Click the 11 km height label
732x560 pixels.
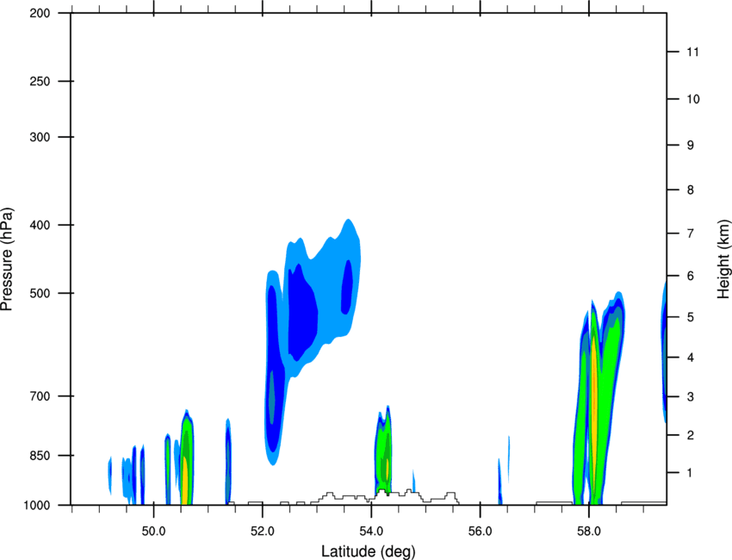(692, 52)
